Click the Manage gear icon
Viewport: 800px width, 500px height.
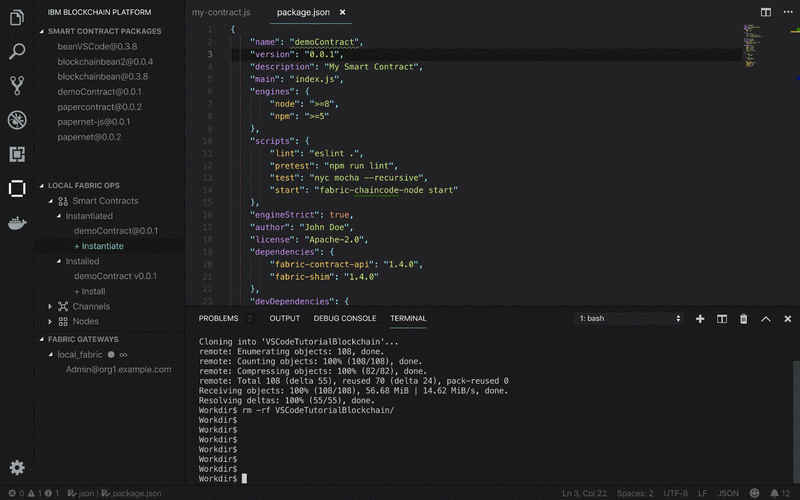tap(17, 467)
